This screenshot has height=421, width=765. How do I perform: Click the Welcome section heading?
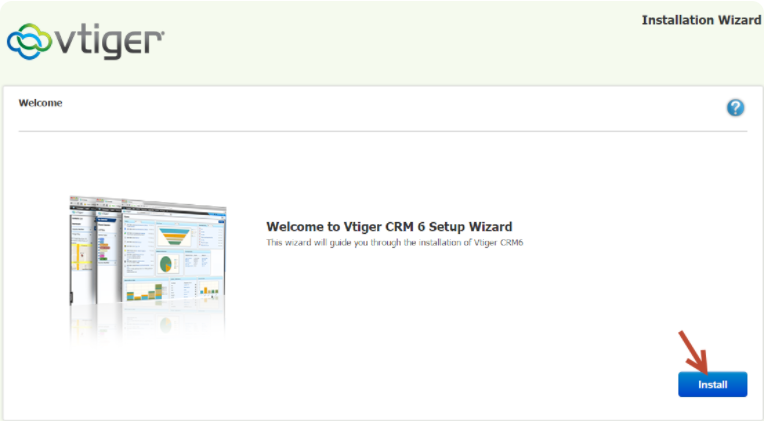pyautogui.click(x=40, y=103)
